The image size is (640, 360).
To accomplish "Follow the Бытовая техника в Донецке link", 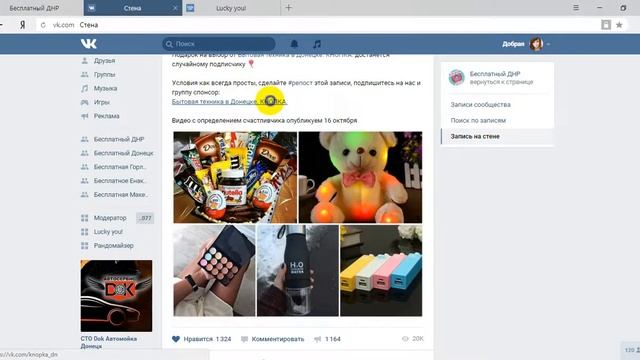I will 229,102.
